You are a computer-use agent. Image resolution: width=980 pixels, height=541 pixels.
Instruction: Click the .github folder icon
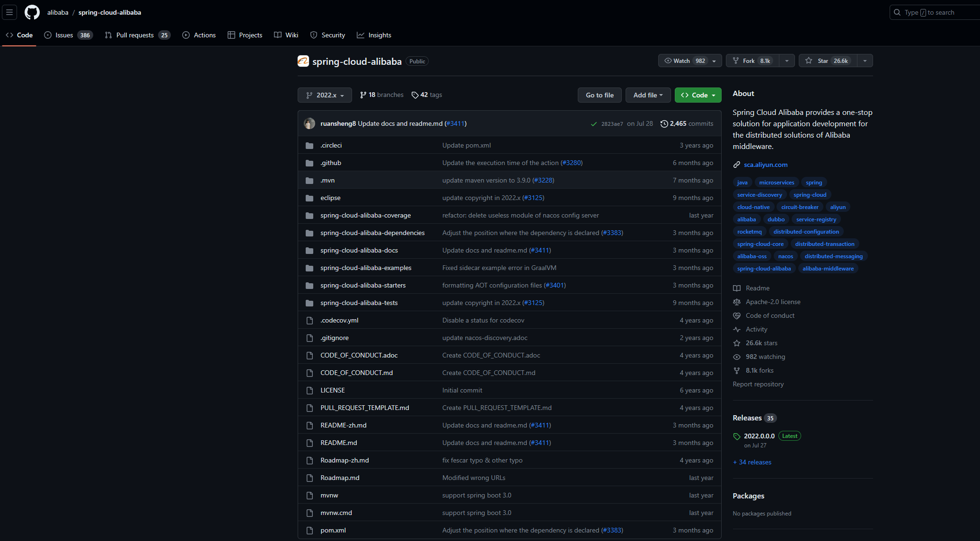click(x=309, y=163)
